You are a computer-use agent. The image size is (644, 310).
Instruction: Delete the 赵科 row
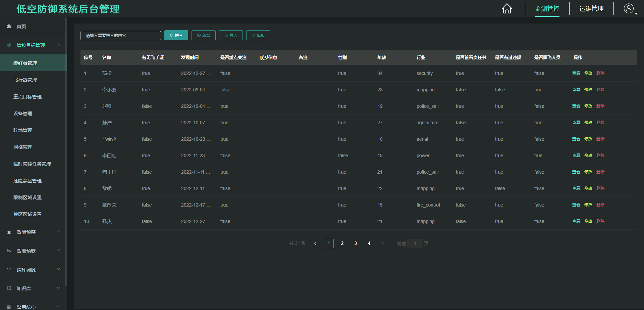600,106
